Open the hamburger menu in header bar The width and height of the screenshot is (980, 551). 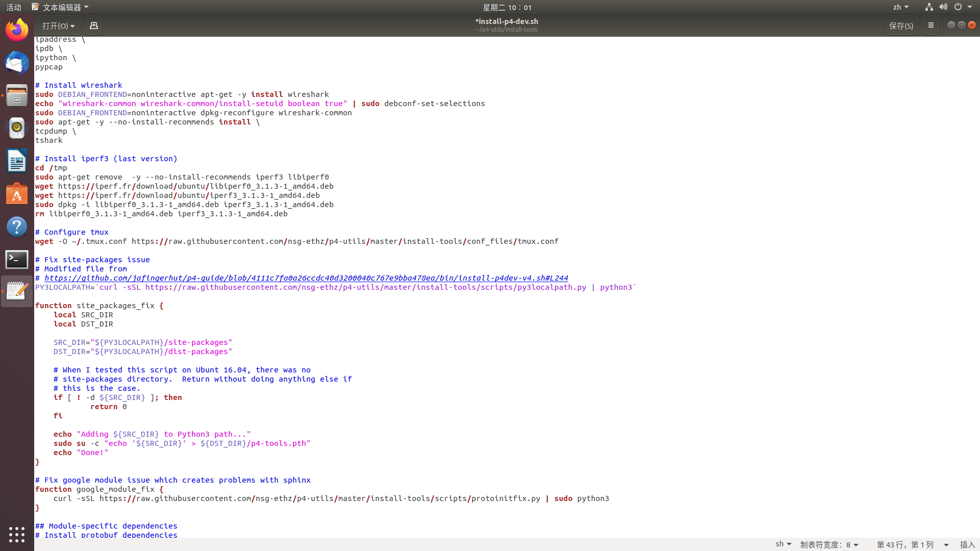(x=930, y=26)
